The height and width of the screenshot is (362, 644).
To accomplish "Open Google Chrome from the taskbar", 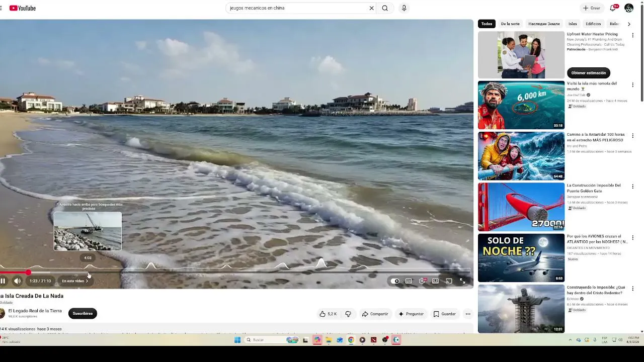I will pos(351,340).
